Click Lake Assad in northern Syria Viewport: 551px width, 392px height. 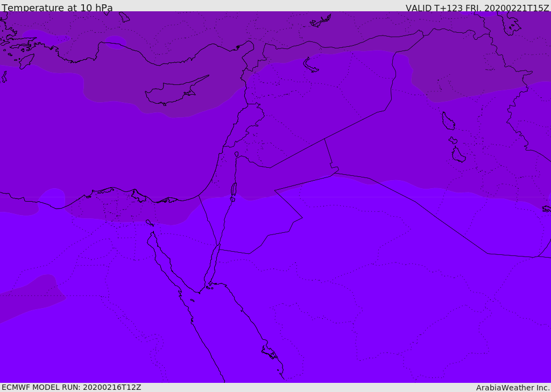point(310,65)
